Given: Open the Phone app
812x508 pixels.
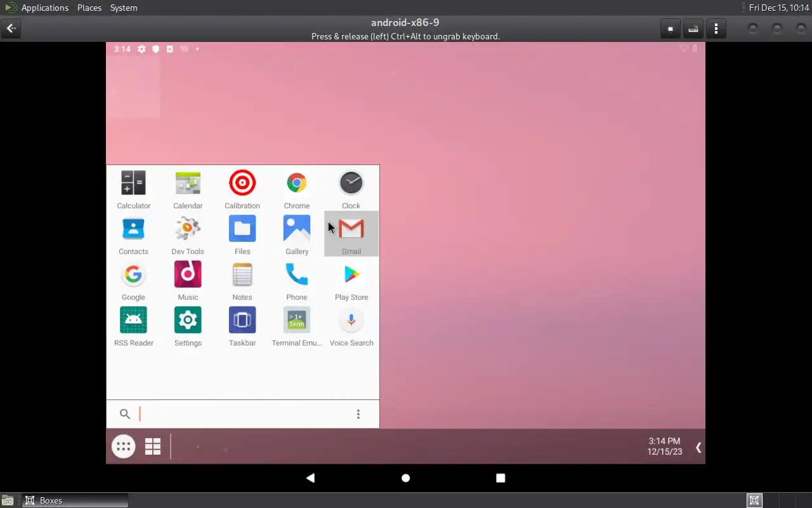Looking at the screenshot, I should 297,281.
